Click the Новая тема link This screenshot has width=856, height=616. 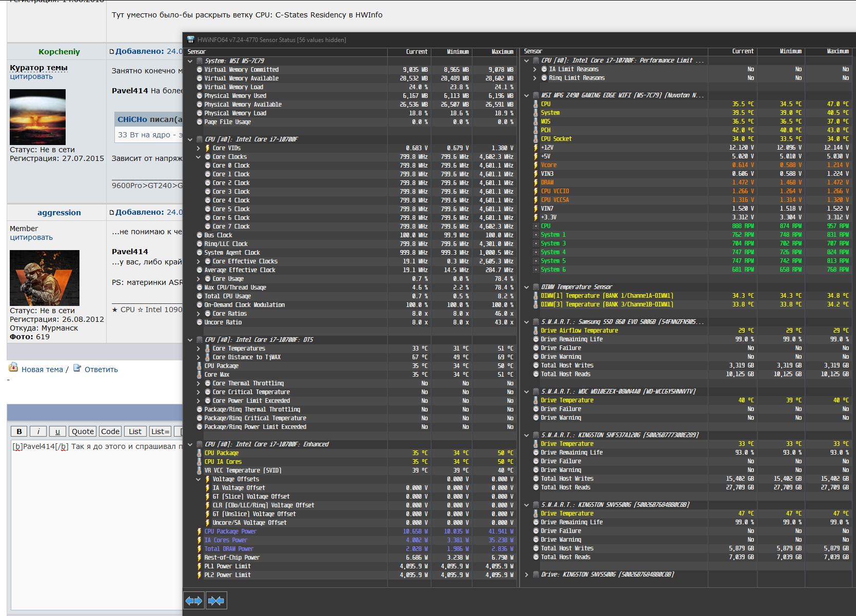pyautogui.click(x=42, y=369)
